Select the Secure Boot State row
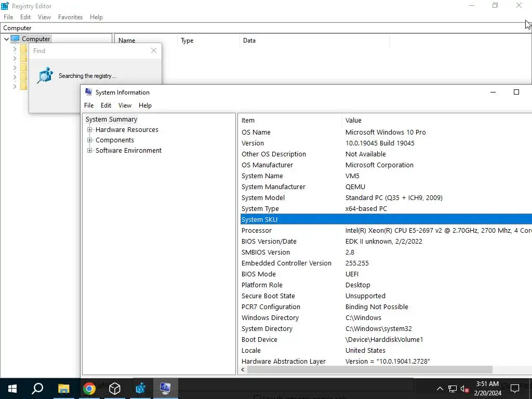 386,296
